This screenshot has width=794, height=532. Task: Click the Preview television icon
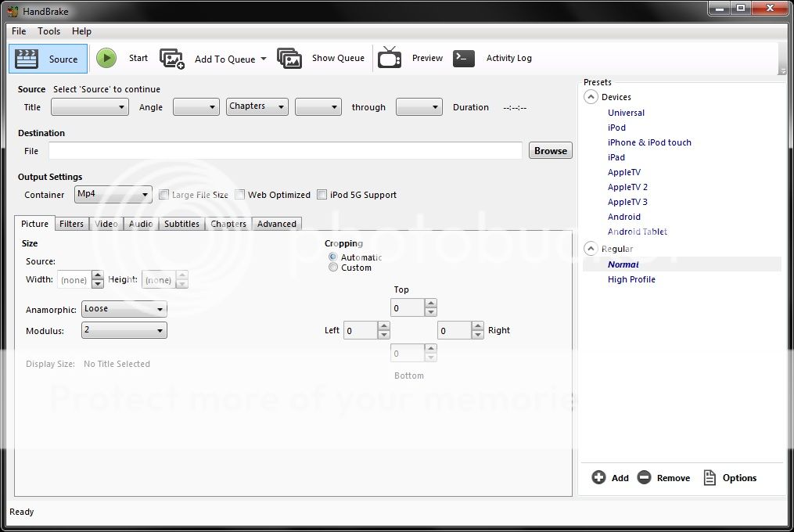(390, 58)
